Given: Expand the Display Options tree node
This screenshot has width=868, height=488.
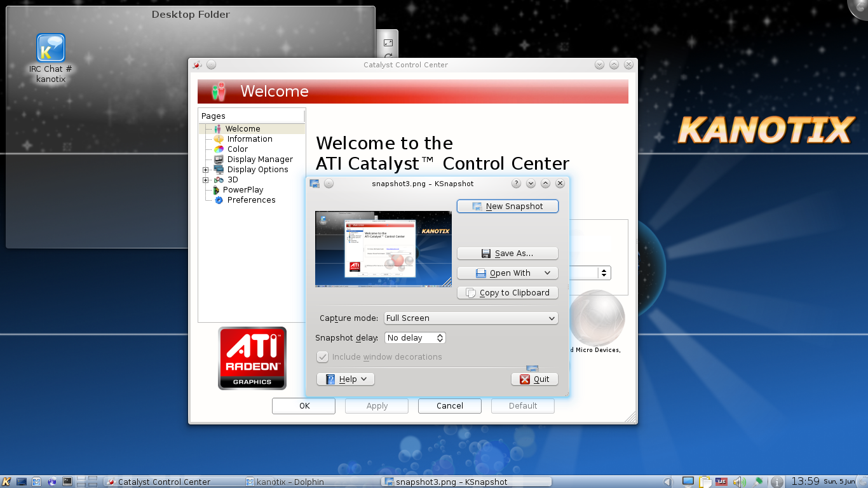Looking at the screenshot, I should coord(205,170).
